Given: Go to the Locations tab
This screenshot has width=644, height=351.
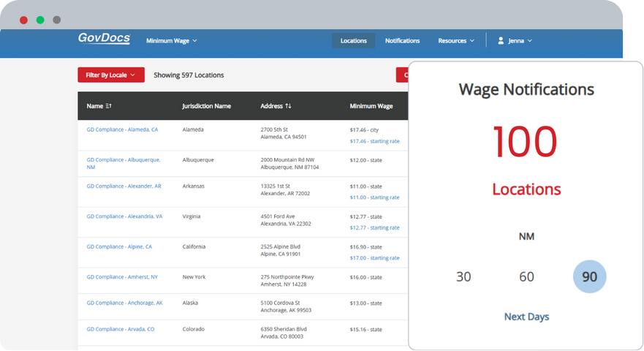Looking at the screenshot, I should (353, 41).
